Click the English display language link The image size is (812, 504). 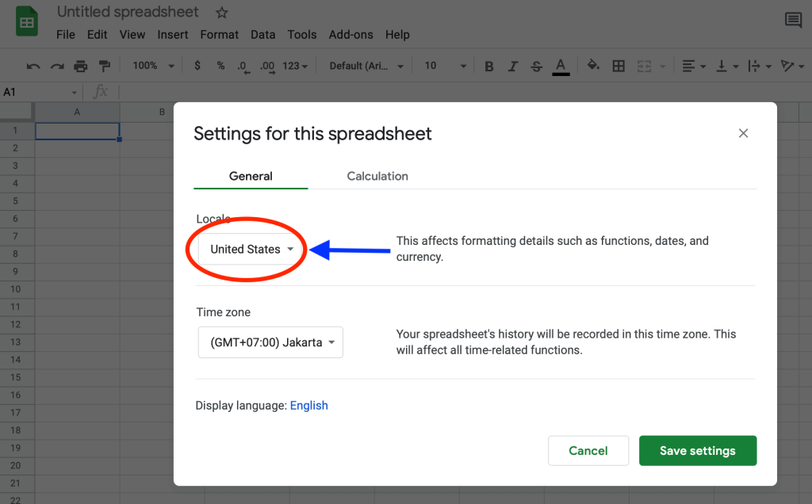308,405
